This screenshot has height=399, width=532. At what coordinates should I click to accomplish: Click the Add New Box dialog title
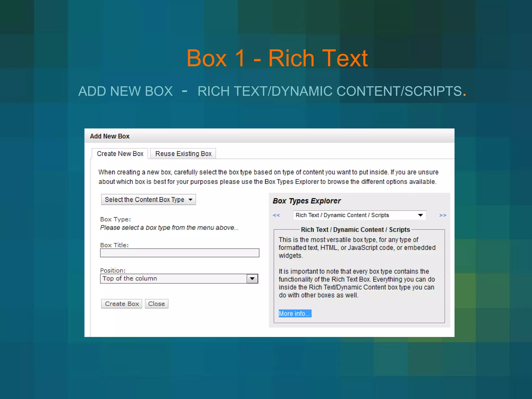(x=110, y=136)
